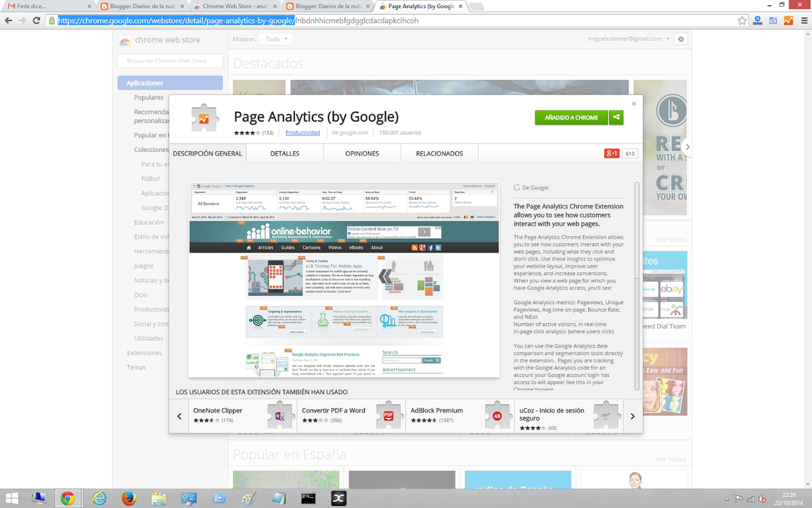Launch Firefox from the taskbar
This screenshot has width=812, height=508.
(129, 499)
